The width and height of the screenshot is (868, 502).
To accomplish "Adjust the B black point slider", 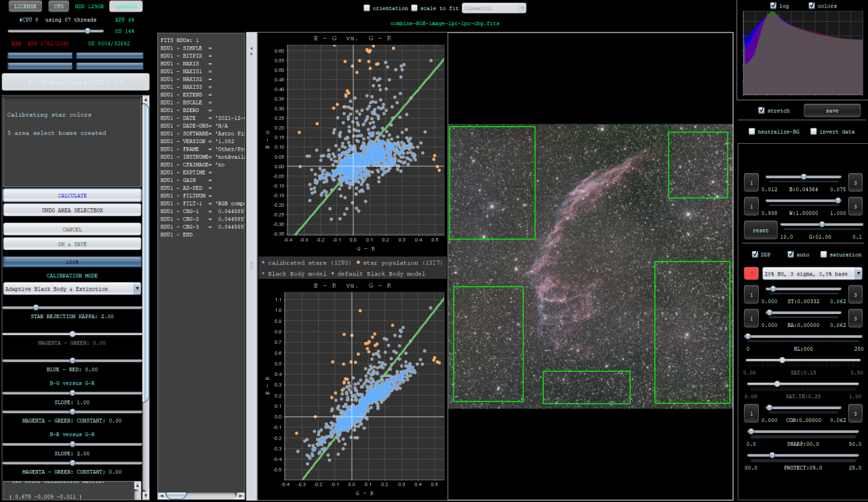I will pos(804,177).
